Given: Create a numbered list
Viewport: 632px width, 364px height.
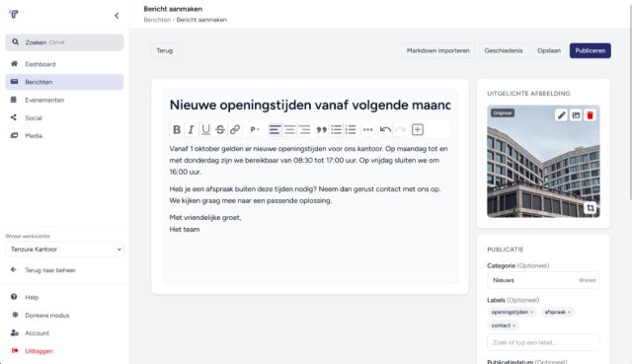Looking at the screenshot, I should 351,129.
